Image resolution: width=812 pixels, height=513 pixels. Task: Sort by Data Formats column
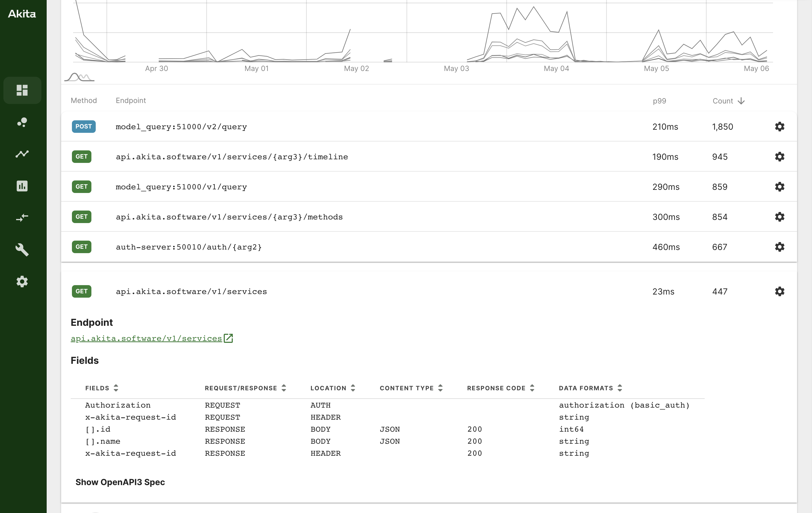coord(619,388)
